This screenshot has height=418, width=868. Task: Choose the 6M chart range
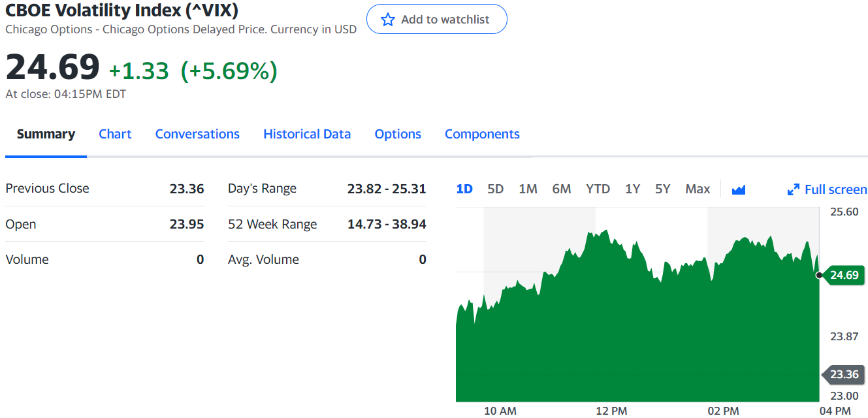pos(562,189)
